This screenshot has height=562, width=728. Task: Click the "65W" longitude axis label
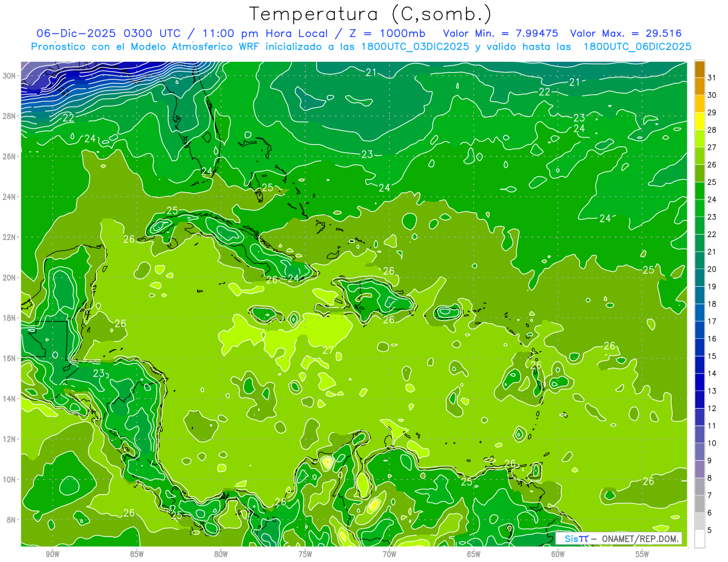[x=474, y=554]
